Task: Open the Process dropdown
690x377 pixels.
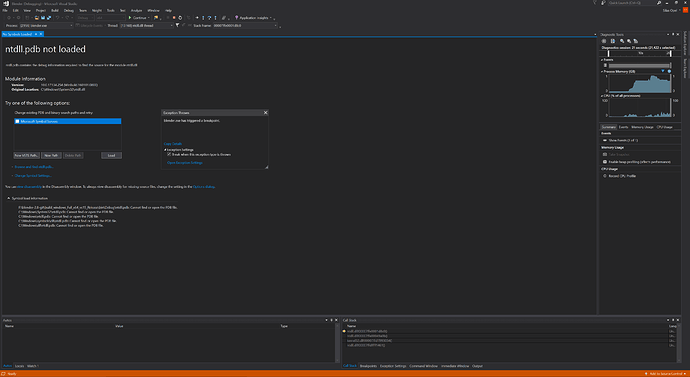Action: [x=71, y=26]
